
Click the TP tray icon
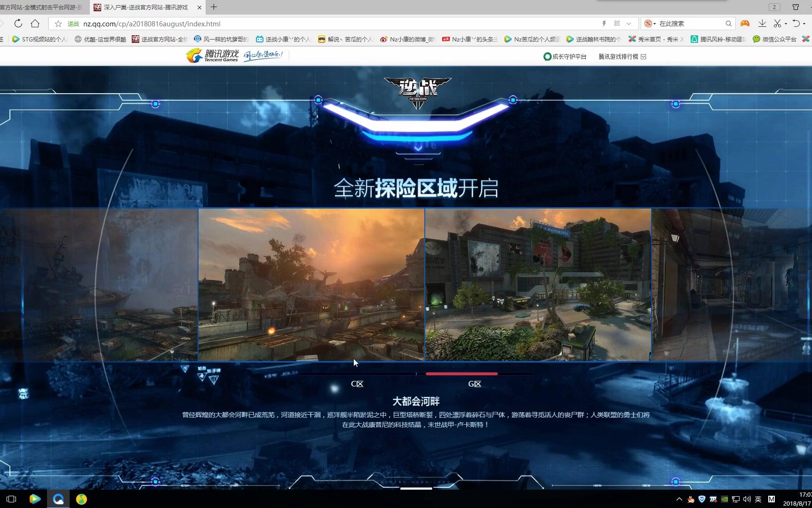(x=713, y=499)
